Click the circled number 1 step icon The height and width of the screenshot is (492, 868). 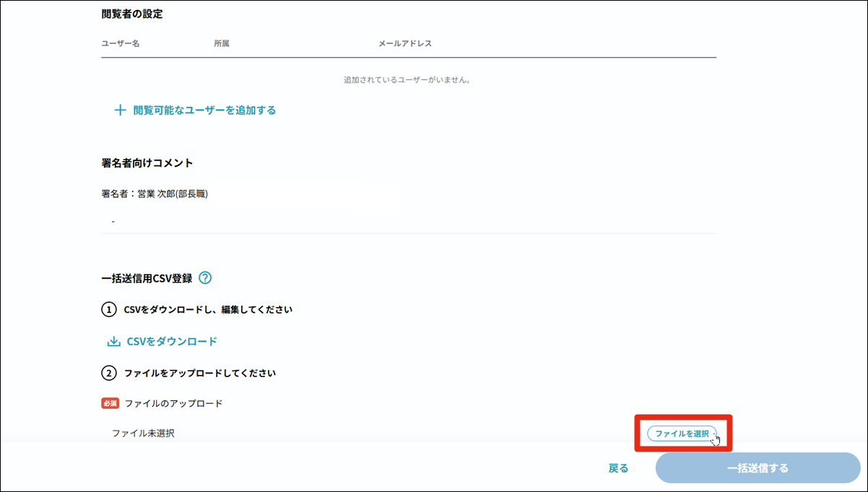point(108,310)
